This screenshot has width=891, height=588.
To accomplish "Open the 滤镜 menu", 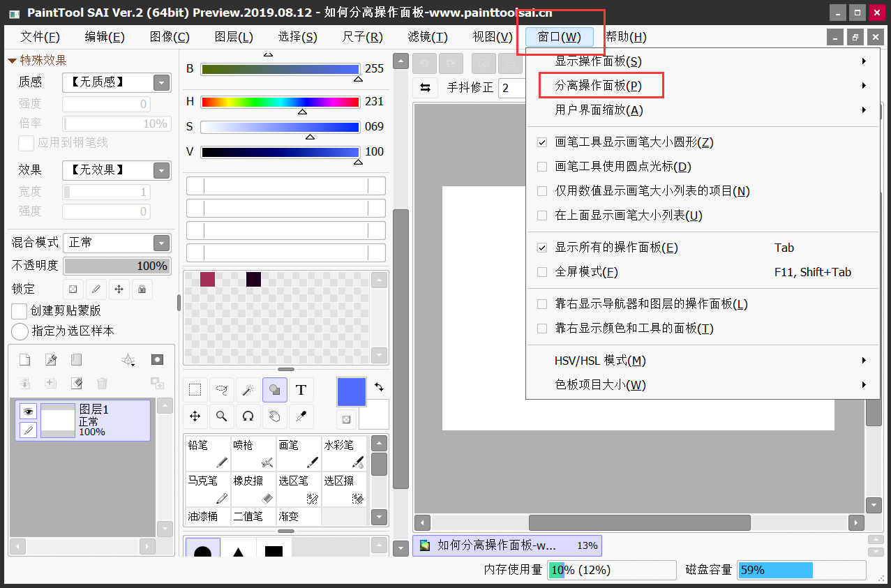I will point(428,38).
